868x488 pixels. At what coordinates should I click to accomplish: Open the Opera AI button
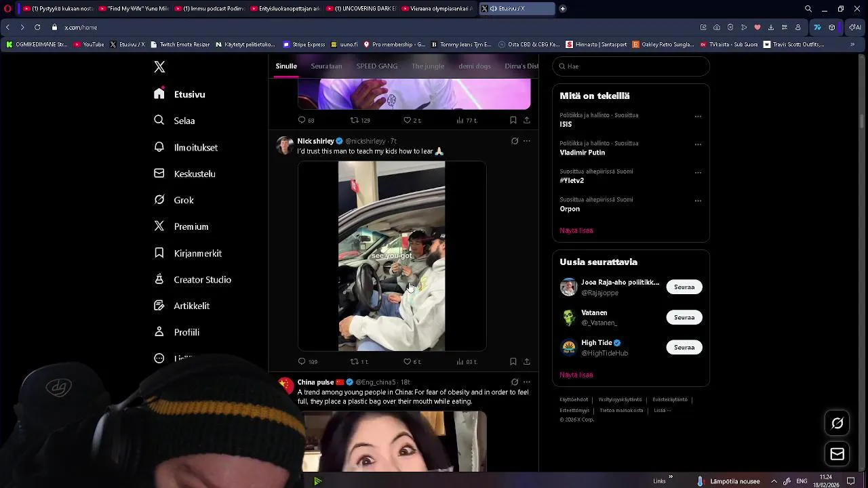point(855,27)
